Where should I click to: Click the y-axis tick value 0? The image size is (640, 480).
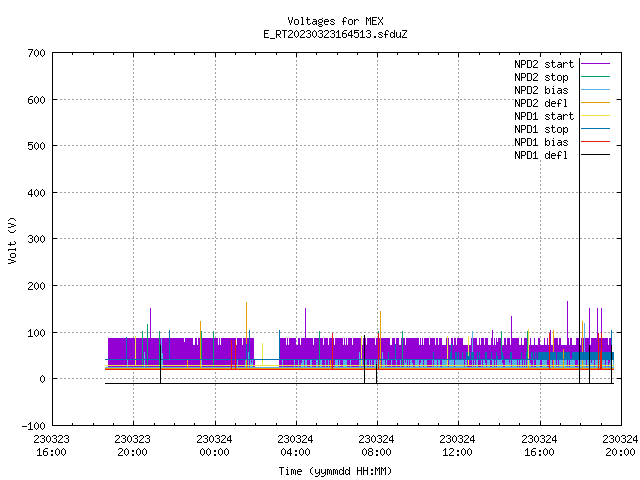pyautogui.click(x=42, y=379)
